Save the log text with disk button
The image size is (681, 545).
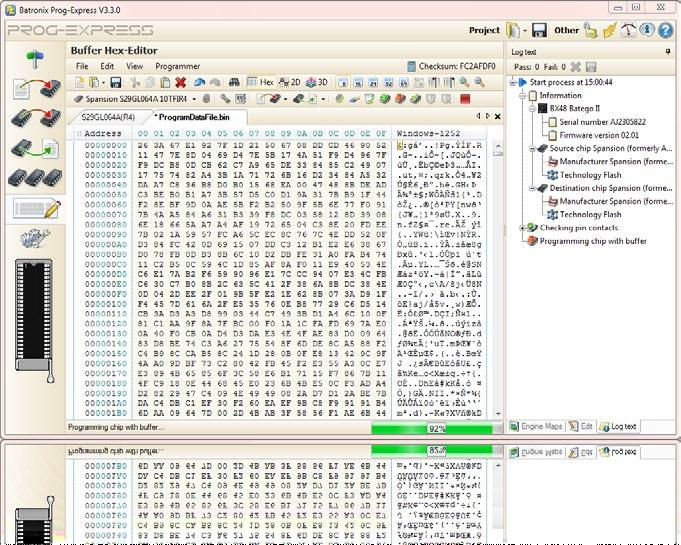(x=591, y=67)
